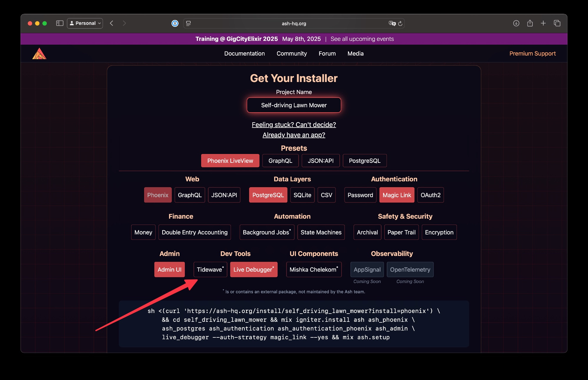Screen dimensions: 588x380
Task: Click Already have an app? link
Action: click(x=294, y=135)
